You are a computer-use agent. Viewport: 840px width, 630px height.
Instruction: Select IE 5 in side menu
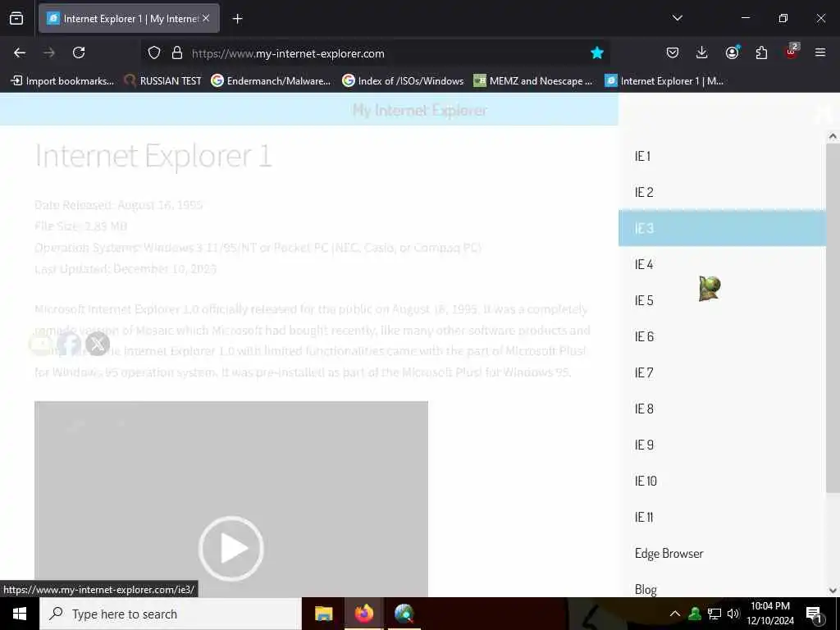[722, 300]
